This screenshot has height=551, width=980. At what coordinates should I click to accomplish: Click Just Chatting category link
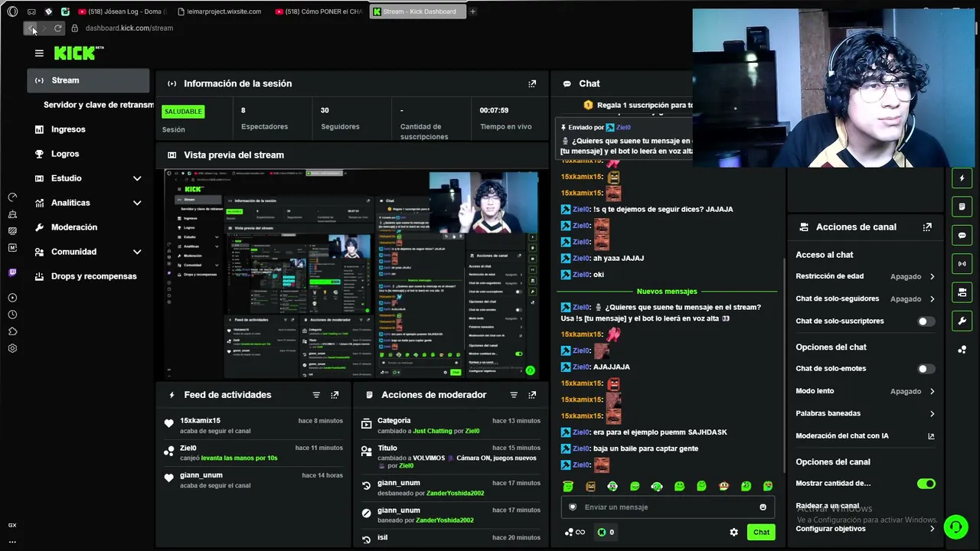(x=433, y=431)
